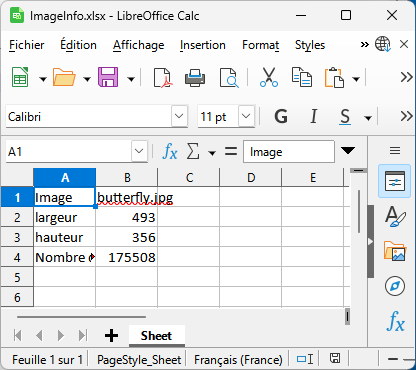
Task: Go to previous sheet arrow
Action: 39,335
